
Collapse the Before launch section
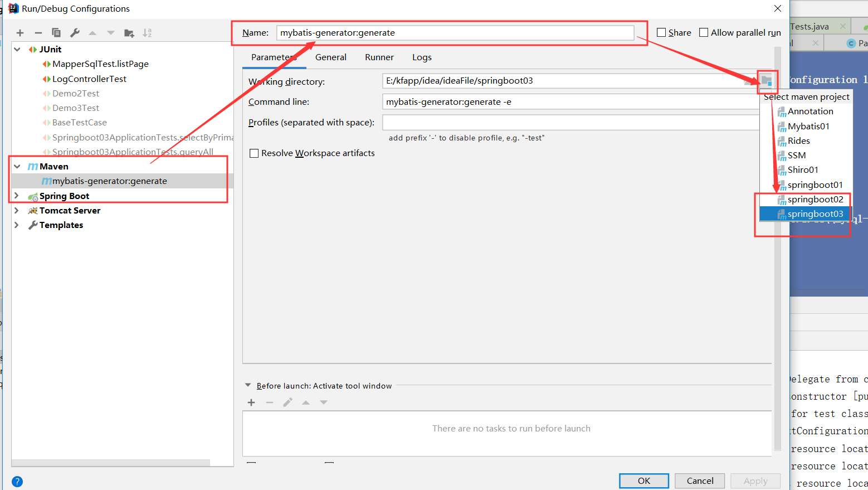(x=247, y=385)
